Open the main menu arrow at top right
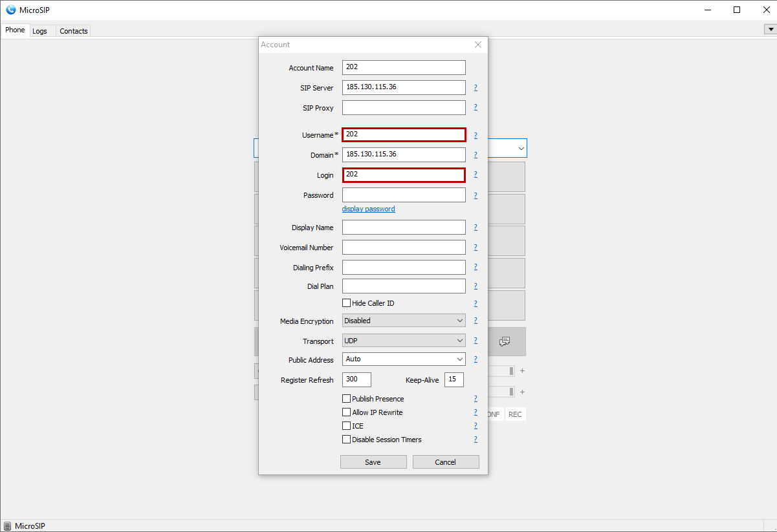 (x=770, y=29)
